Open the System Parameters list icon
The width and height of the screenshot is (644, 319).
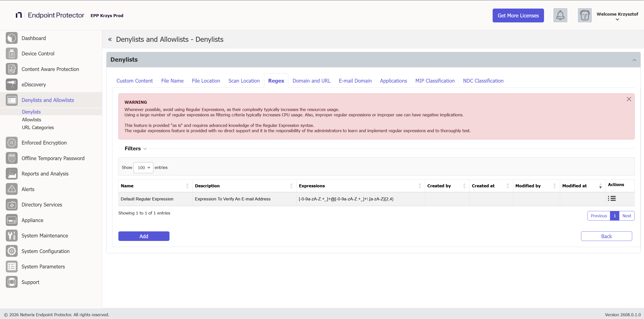click(x=12, y=267)
